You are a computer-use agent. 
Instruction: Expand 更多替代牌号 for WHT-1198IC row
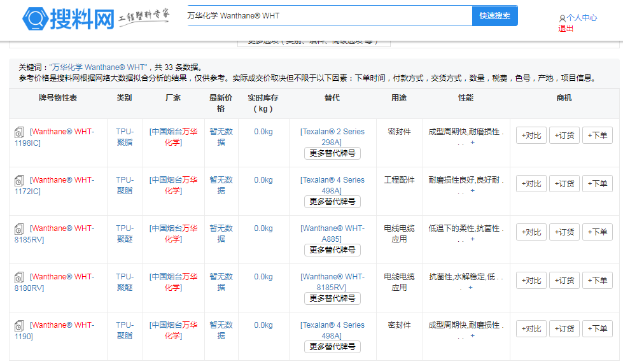click(332, 153)
